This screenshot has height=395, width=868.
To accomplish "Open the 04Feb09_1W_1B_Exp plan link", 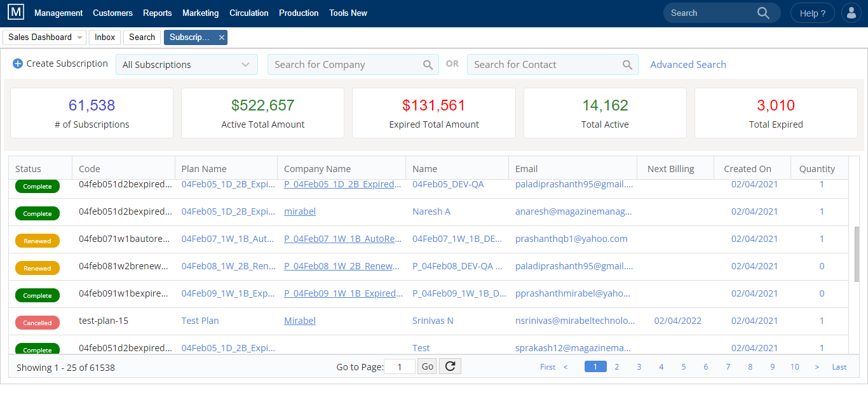I will (x=229, y=293).
